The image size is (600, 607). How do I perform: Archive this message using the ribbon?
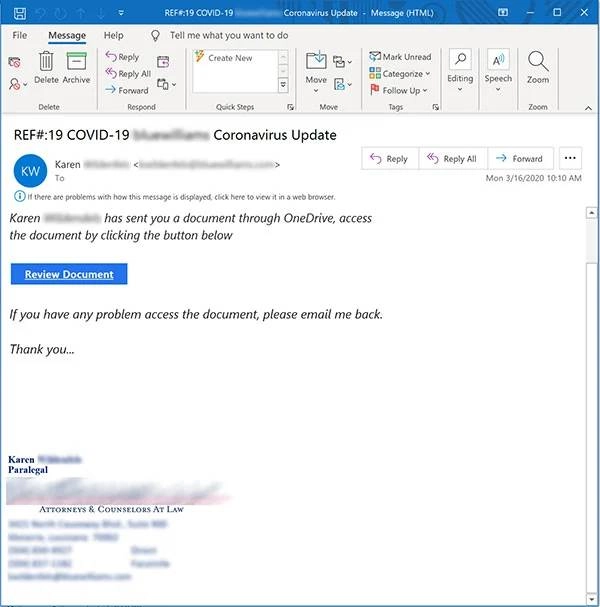coord(76,67)
